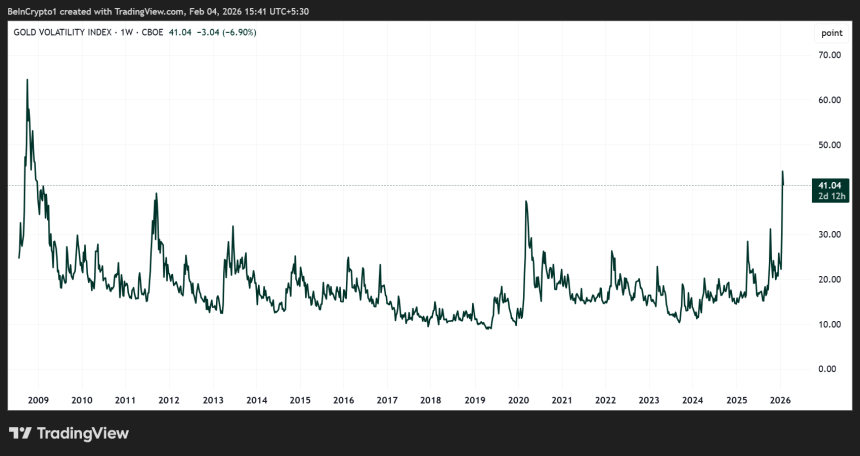Select 2026 on the time axis

point(781,400)
